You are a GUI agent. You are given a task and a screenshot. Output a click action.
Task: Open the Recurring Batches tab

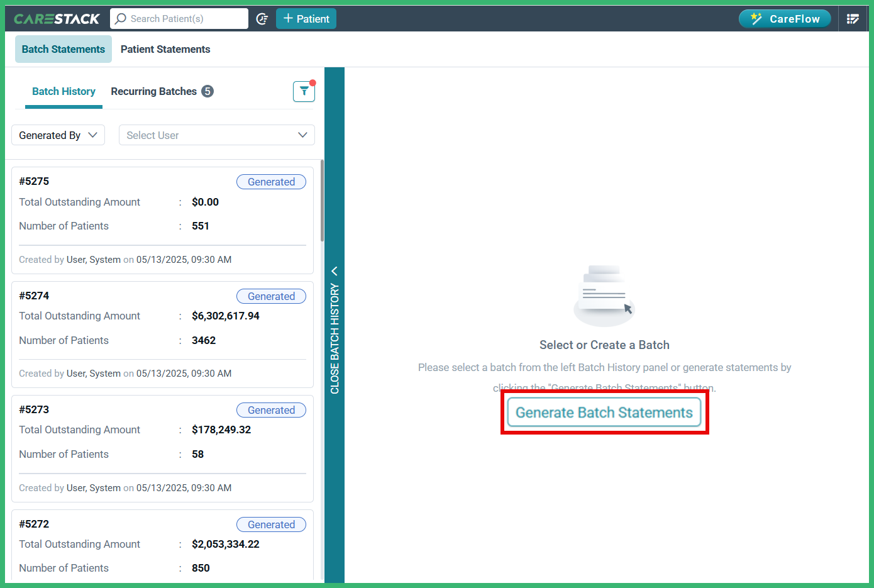tap(154, 91)
